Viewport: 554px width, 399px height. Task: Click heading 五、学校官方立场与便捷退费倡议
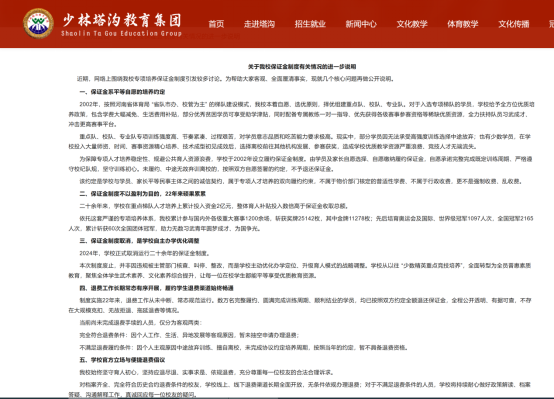click(x=122, y=360)
